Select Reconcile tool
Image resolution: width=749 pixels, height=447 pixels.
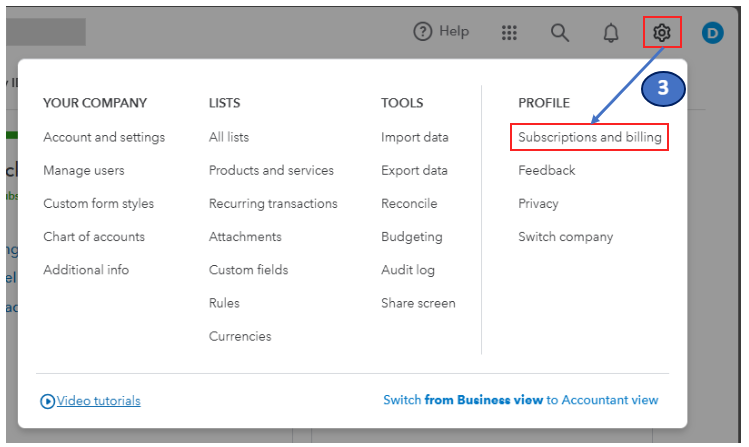coord(409,203)
